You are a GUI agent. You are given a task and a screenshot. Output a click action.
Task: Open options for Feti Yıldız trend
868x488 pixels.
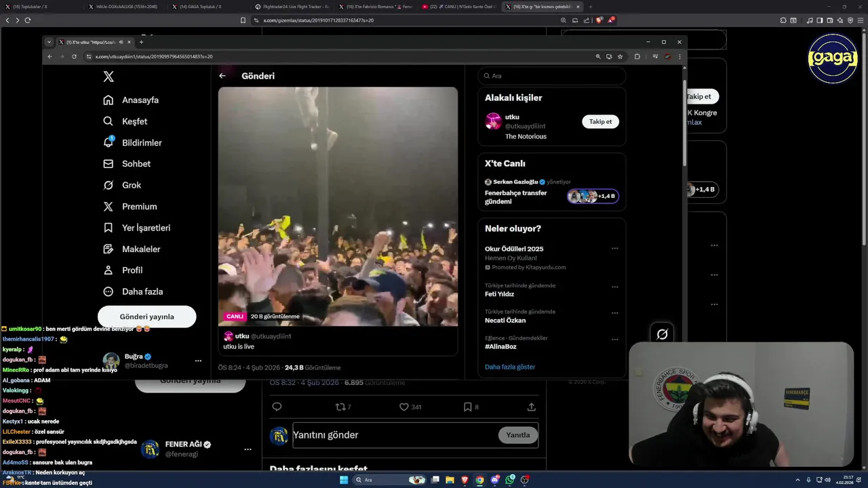[x=614, y=287]
